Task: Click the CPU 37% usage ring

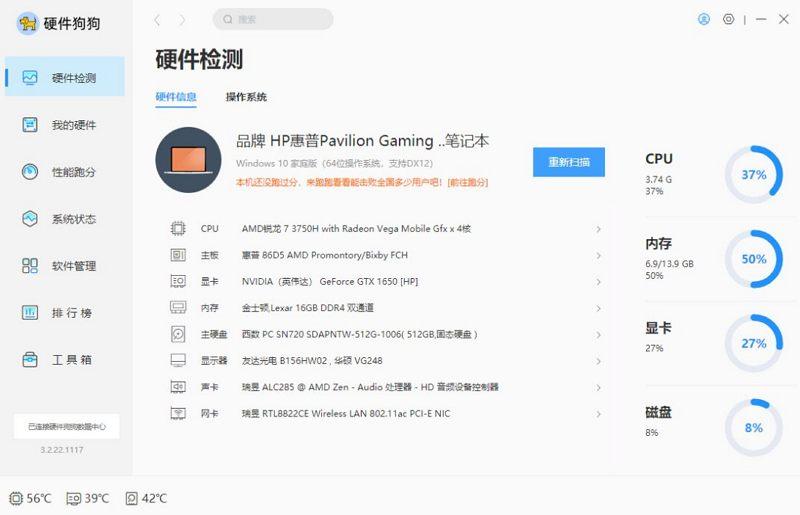Action: click(x=754, y=175)
